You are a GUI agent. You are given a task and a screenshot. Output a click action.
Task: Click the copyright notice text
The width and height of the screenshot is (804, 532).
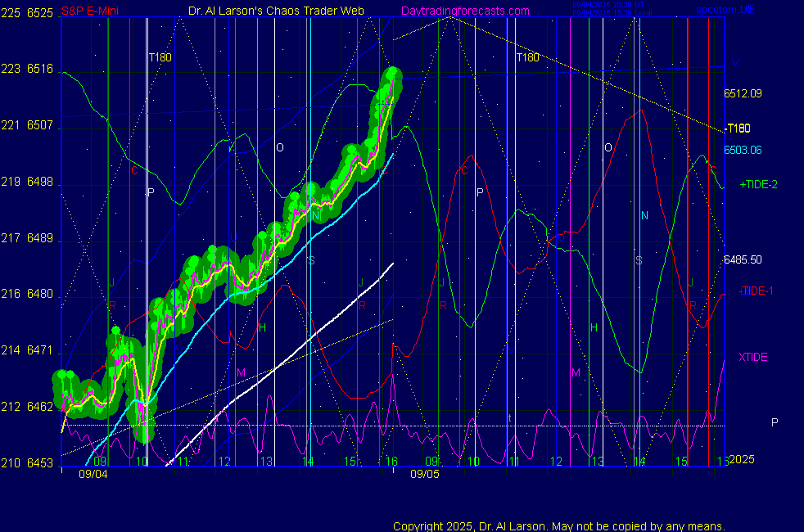[559, 526]
